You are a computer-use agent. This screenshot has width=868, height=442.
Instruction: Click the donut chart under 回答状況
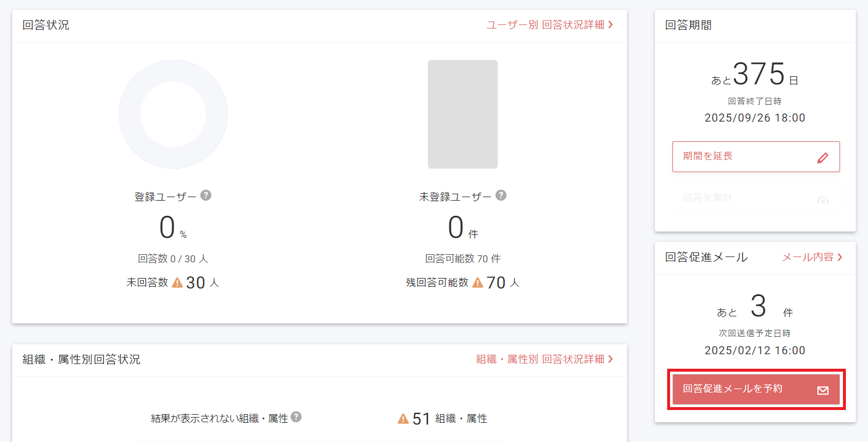tap(173, 115)
